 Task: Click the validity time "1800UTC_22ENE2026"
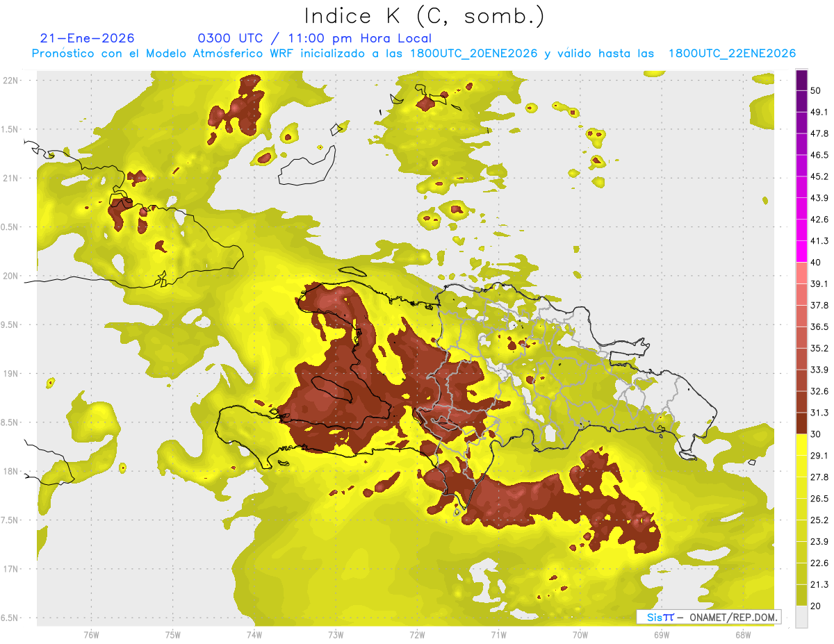point(732,53)
